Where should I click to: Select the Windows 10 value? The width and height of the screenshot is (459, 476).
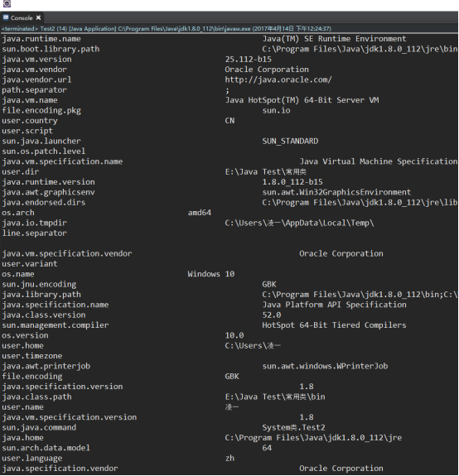(x=211, y=274)
